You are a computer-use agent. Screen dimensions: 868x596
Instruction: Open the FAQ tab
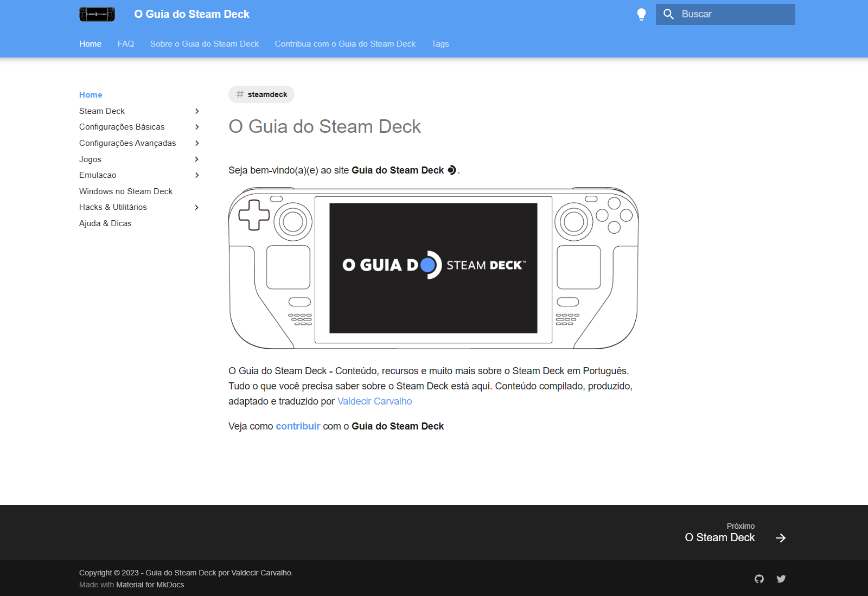click(126, 44)
